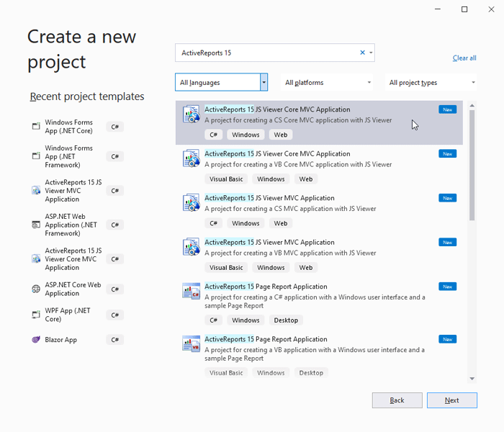Choose recent Windows Forms App (.NET Framework)
The width and height of the screenshot is (504, 432).
click(78, 156)
